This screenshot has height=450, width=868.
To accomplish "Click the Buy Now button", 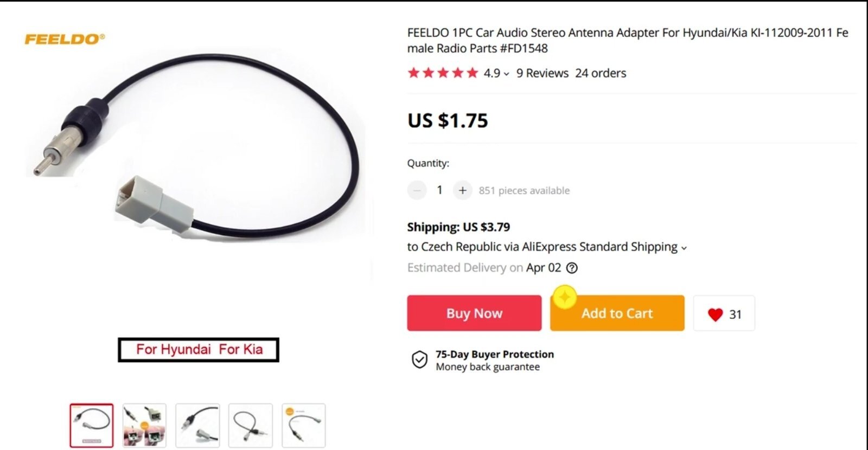I will click(x=474, y=313).
